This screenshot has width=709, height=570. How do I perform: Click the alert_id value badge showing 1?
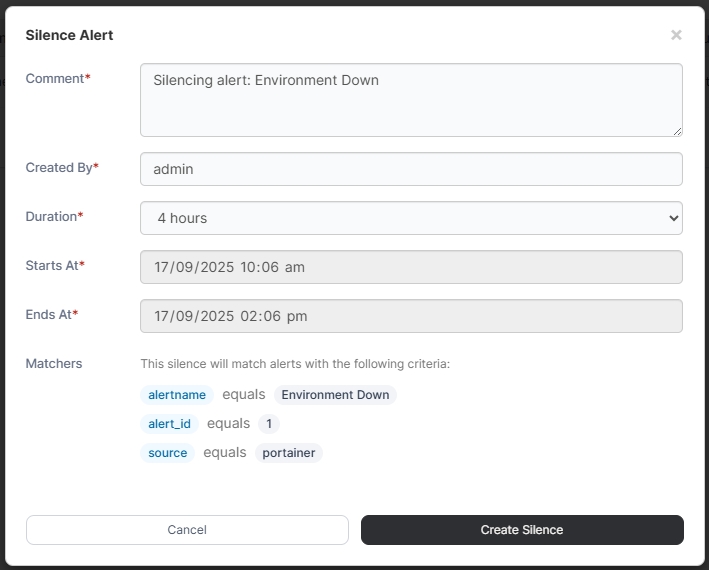point(268,424)
